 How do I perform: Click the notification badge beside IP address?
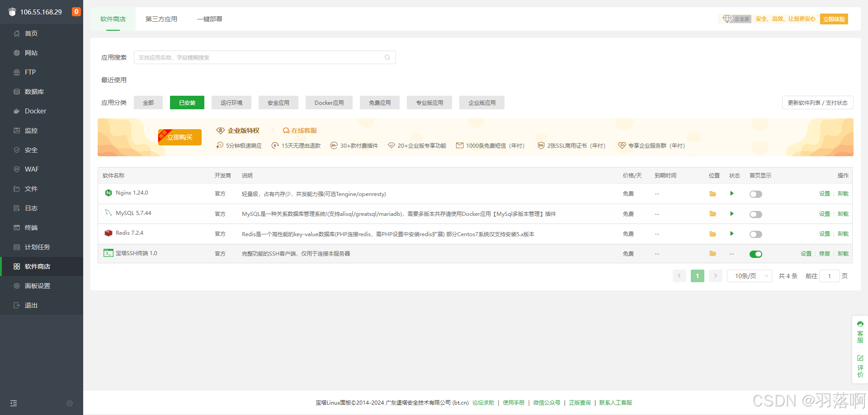tap(76, 12)
